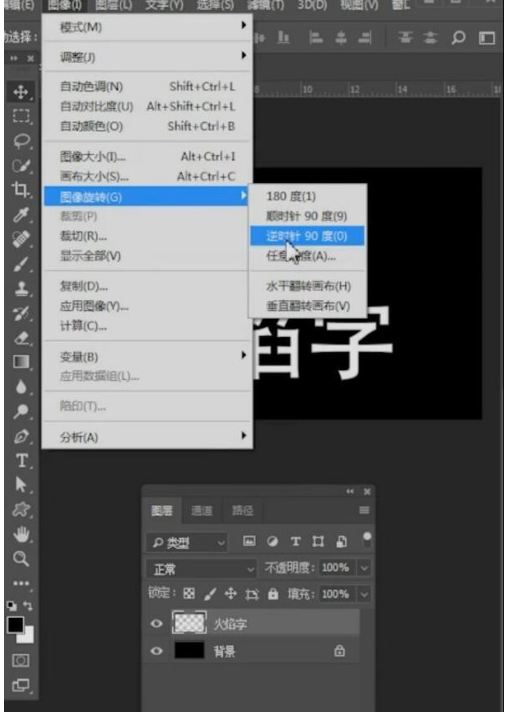Select the History Brush tool
The image size is (506, 712).
pos(21,313)
